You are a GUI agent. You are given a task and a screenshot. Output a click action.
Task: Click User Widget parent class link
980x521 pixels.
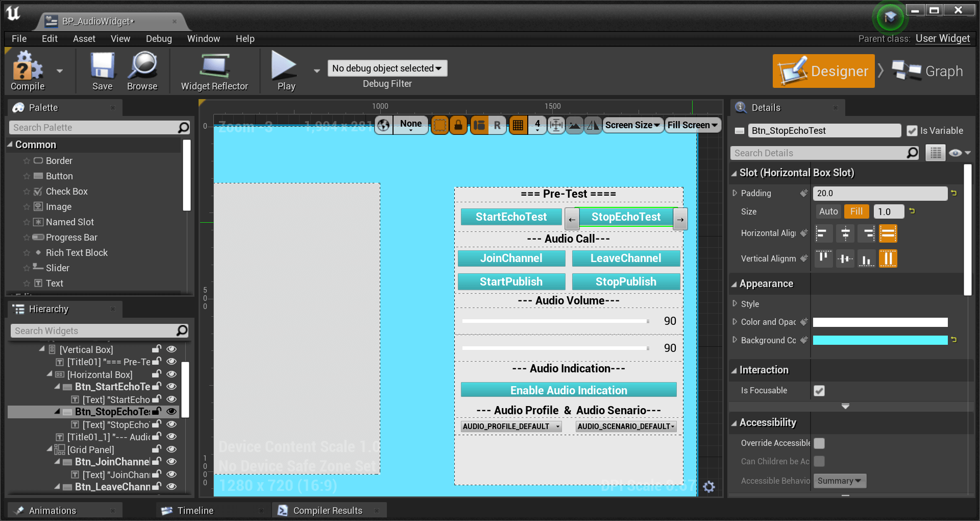tap(942, 39)
